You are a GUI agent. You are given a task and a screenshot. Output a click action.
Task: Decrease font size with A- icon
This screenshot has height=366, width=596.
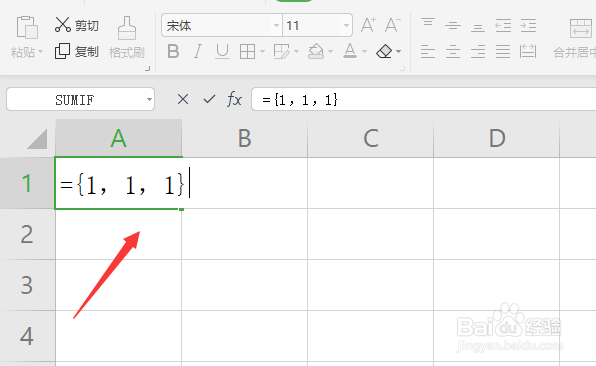tap(392, 25)
